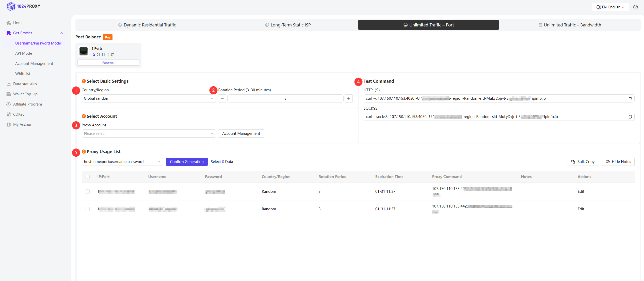Tick the second proxy row checkbox
The image size is (644, 281).
[88, 209]
